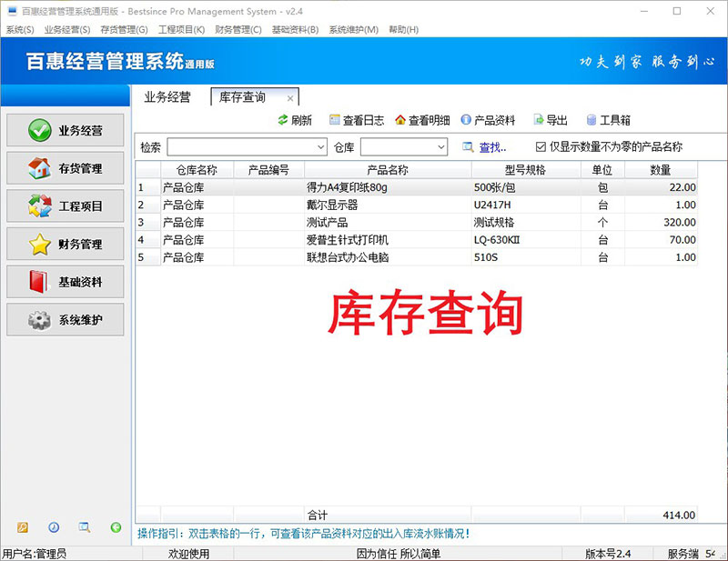Image resolution: width=728 pixels, height=561 pixels.
Task: Open 系统维护 sidebar gear button
Action: point(65,320)
